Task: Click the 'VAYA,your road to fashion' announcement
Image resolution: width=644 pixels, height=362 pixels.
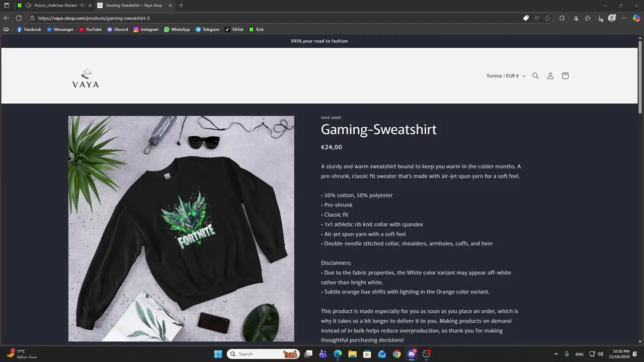Action: pyautogui.click(x=319, y=41)
